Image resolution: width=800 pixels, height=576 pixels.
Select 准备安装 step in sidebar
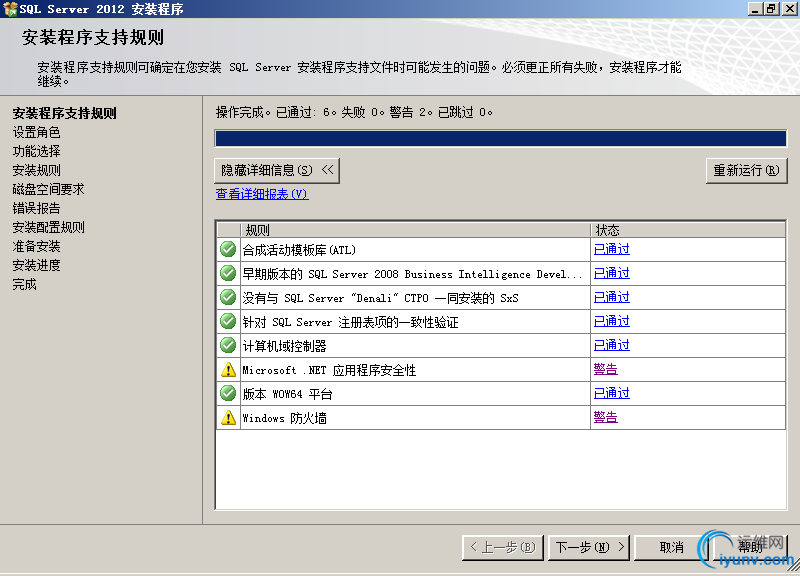[36, 246]
